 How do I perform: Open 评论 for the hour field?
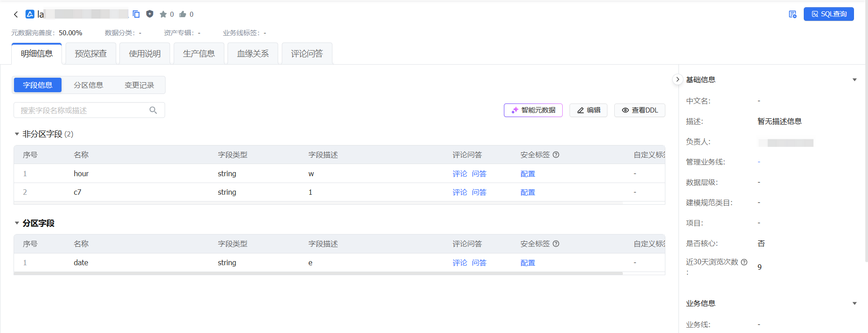[x=460, y=174]
